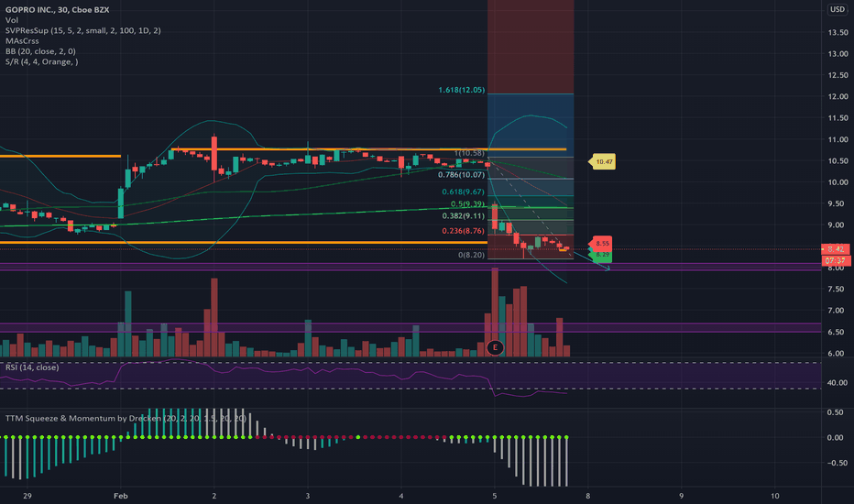This screenshot has width=854, height=504.
Task: Select the TTM Squeeze & Momentum label
Action: tap(126, 418)
